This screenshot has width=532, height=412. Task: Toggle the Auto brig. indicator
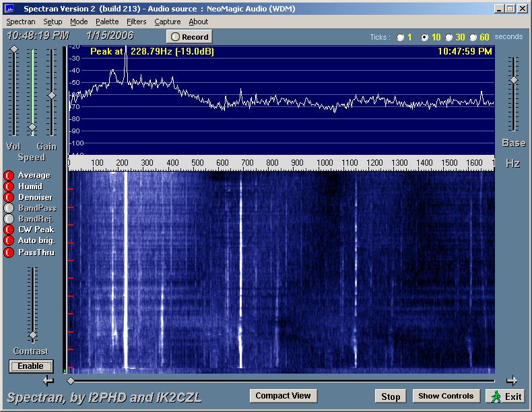point(9,240)
